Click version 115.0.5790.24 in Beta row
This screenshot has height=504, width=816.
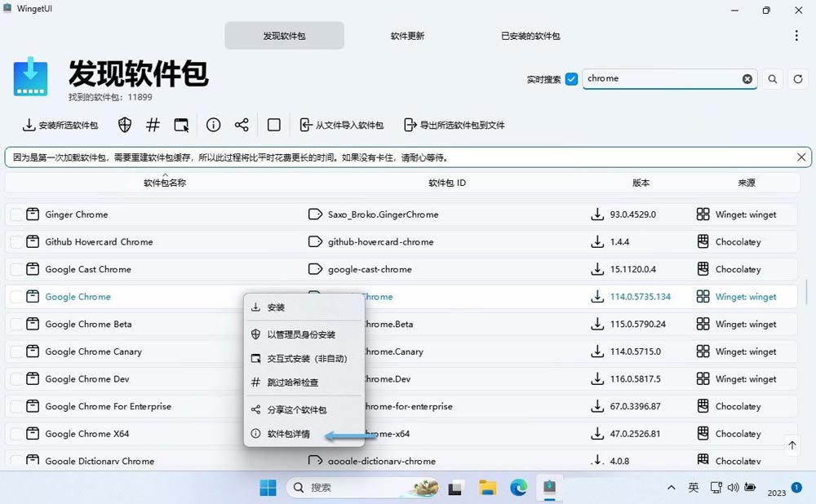tap(638, 324)
